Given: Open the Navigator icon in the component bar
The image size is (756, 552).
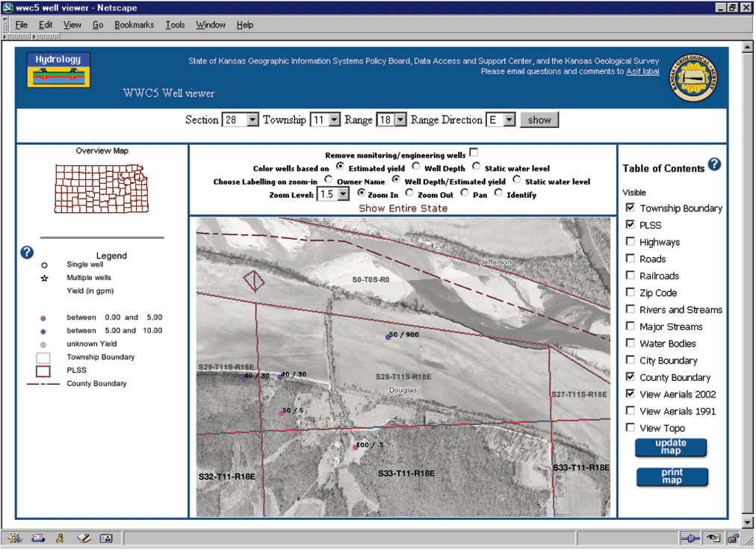Looking at the screenshot, I should [x=14, y=538].
